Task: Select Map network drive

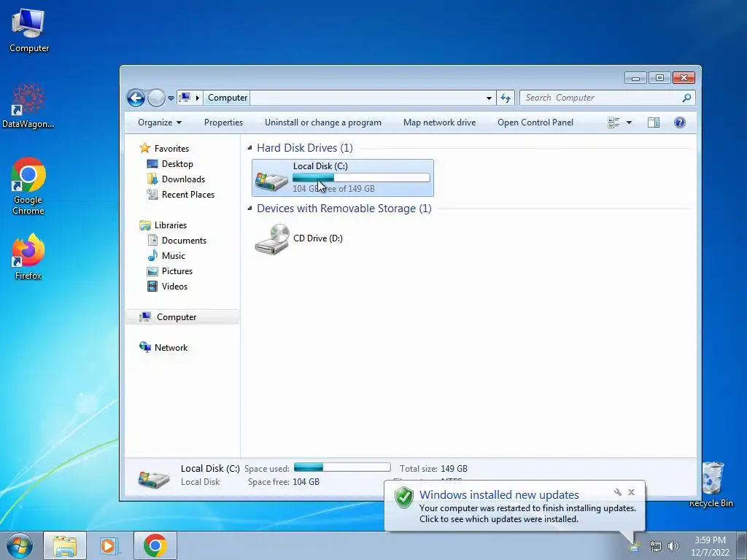Action: pos(439,122)
